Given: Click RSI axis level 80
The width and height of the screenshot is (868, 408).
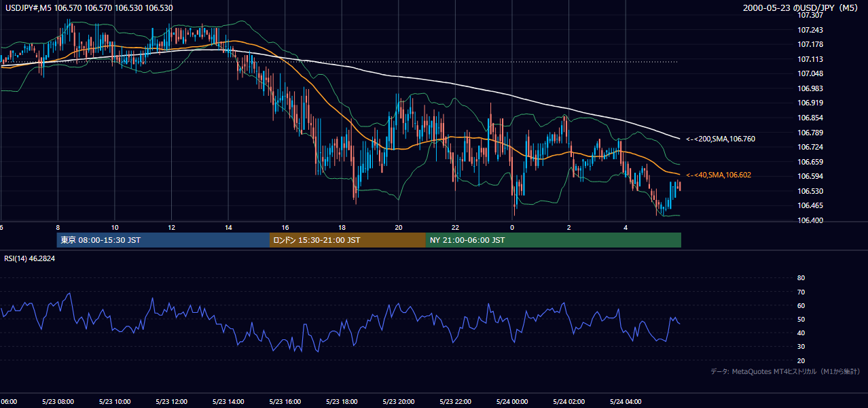Looking at the screenshot, I should point(801,278).
